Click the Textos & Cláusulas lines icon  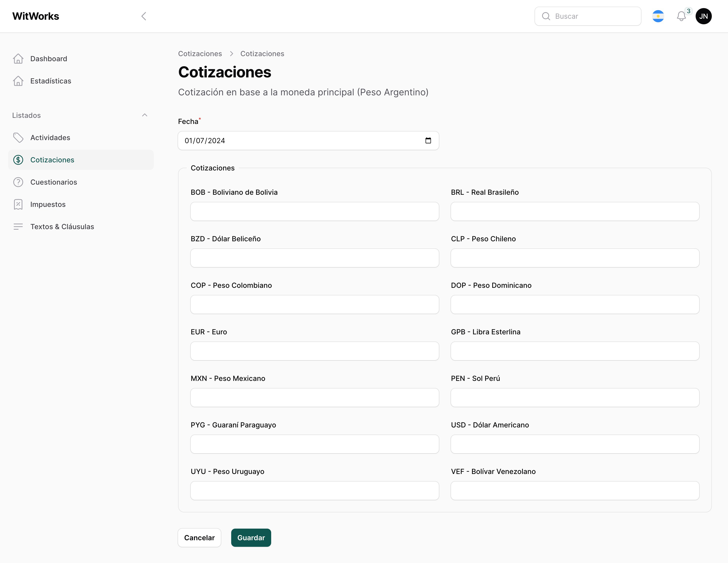pyautogui.click(x=18, y=227)
